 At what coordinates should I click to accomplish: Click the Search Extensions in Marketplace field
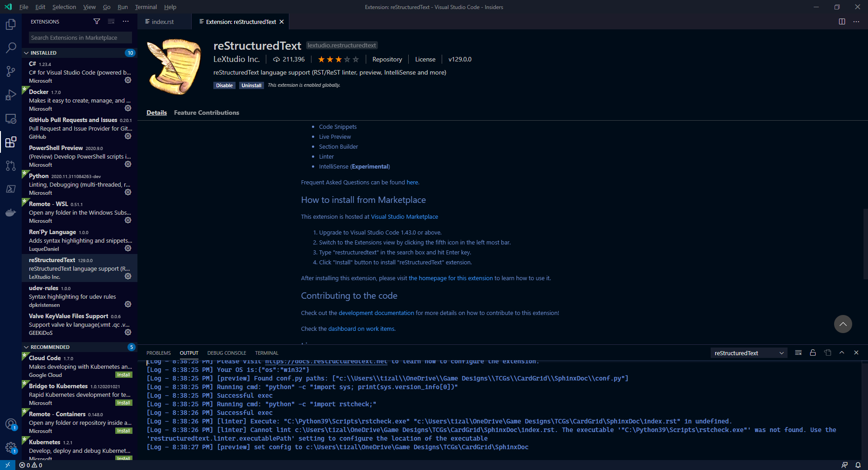pos(80,38)
